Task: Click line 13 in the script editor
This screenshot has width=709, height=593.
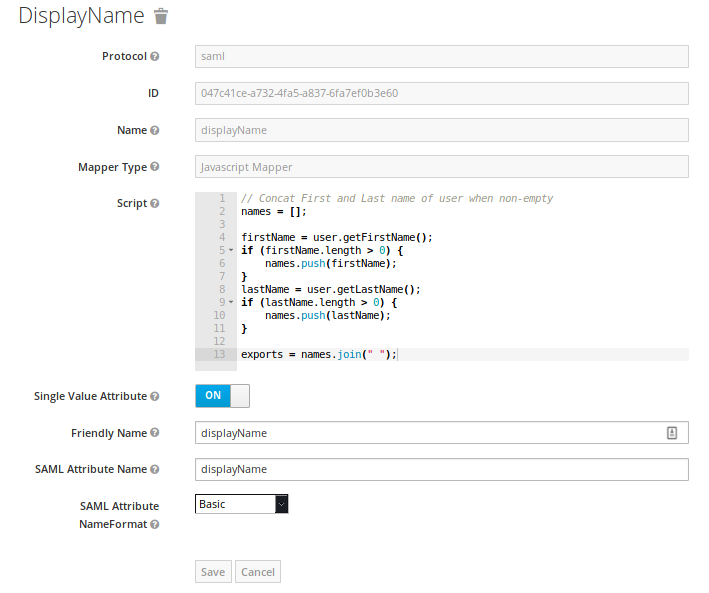Action: 500,354
